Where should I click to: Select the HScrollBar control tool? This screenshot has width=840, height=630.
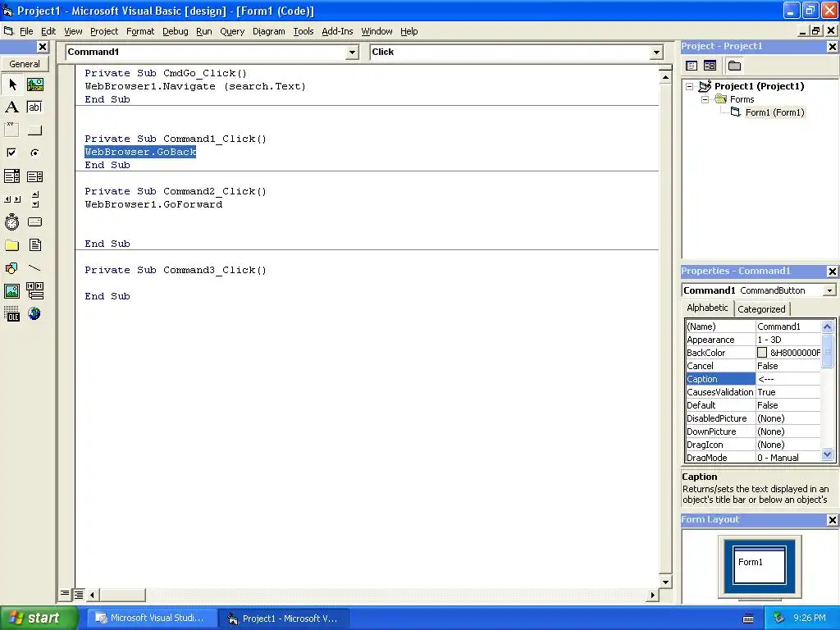pos(12,199)
